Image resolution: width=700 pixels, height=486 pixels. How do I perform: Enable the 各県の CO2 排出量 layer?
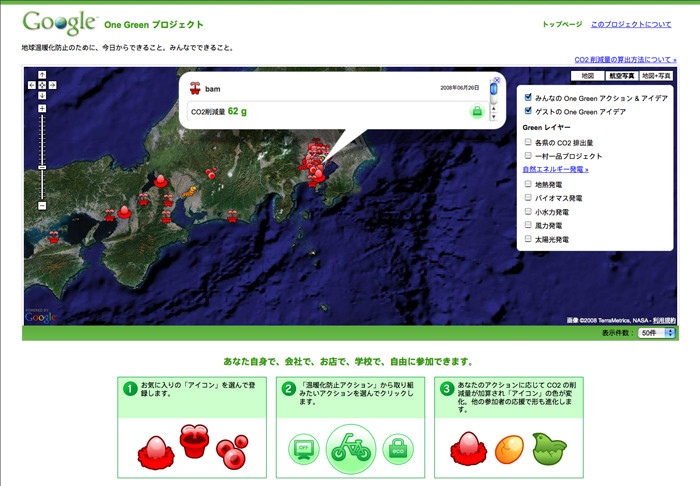[528, 142]
